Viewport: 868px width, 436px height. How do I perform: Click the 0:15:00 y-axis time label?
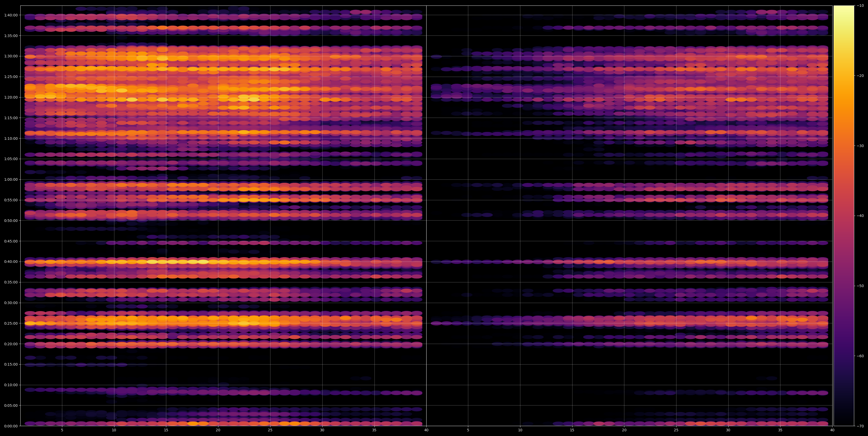pyautogui.click(x=11, y=364)
